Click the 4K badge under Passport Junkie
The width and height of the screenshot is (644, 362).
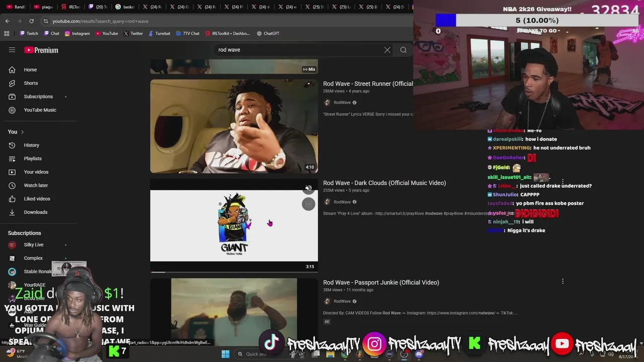(327, 322)
